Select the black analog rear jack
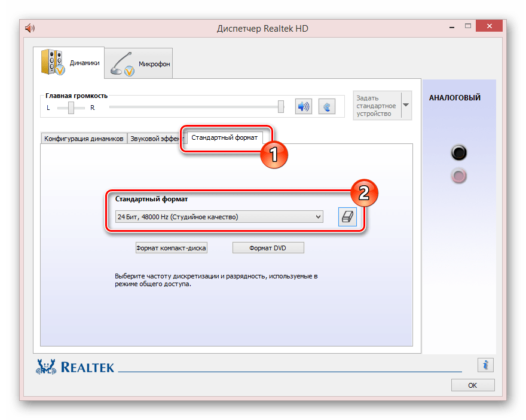This screenshot has height=420, width=526. click(x=458, y=153)
